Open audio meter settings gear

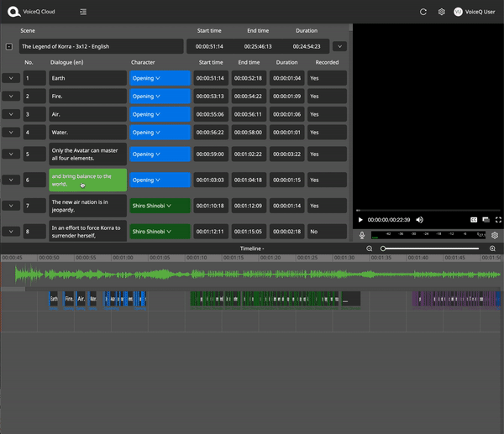pyautogui.click(x=495, y=235)
